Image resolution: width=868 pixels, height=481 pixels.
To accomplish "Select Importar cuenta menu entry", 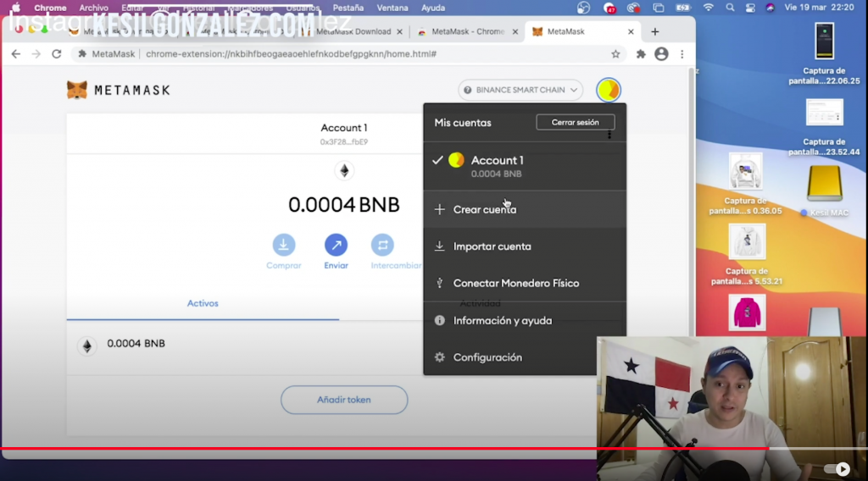I will click(x=492, y=246).
